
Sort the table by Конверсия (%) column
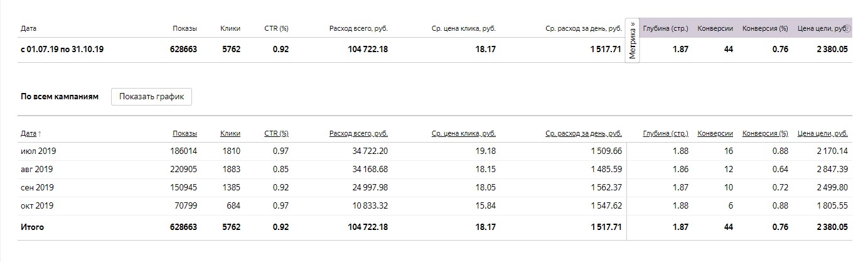[x=764, y=133]
